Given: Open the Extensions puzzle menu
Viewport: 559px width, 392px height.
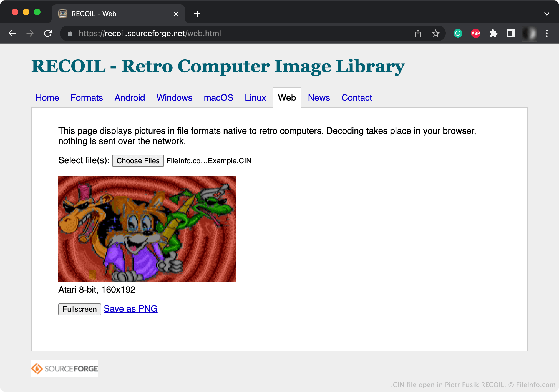Looking at the screenshot, I should pyautogui.click(x=493, y=34).
